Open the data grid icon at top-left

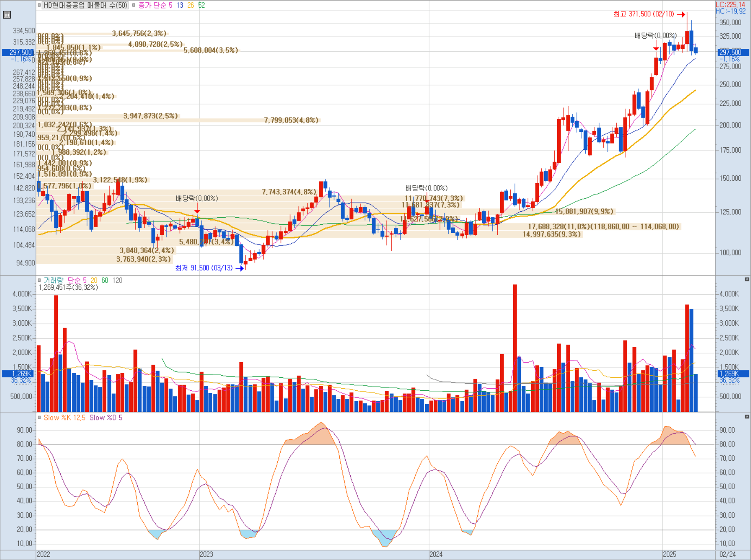pos(7,15)
